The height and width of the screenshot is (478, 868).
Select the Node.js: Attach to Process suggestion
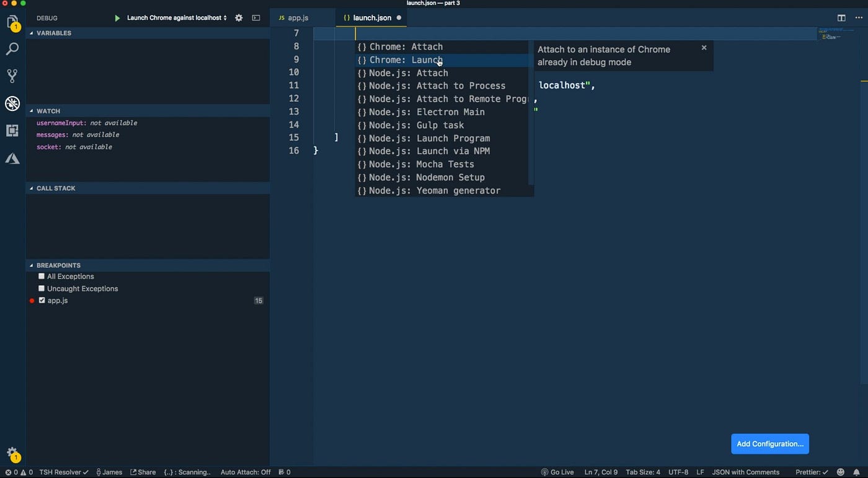coord(442,86)
